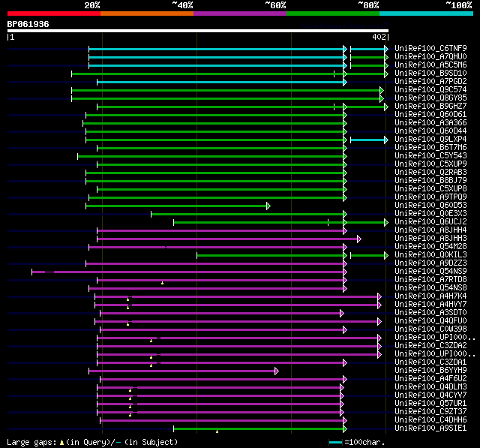
Task: Select the UniRef100_A9DZZ3 label
Action: (430, 263)
